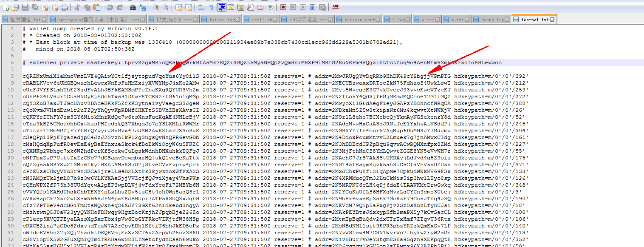Viewport: 644px width, 247px height.
Task: Toggle show all characters
Action: coord(211,7)
